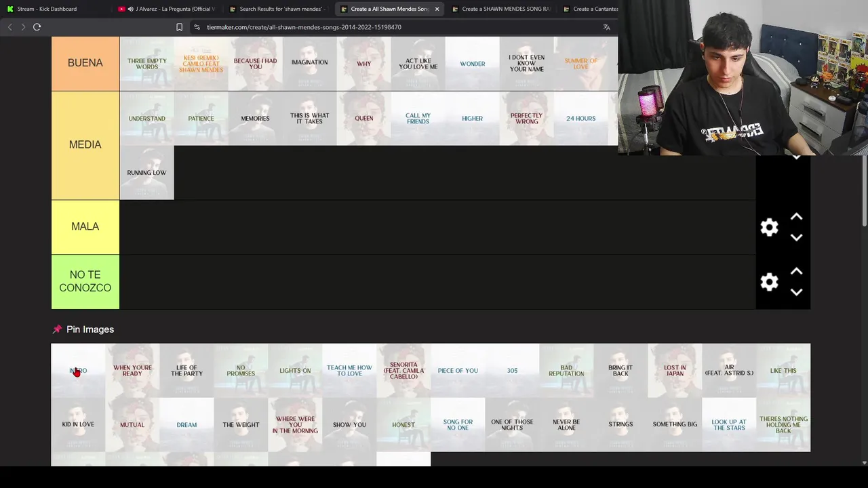Click the MEDIA tier label
The image size is (868, 488).
pos(85,145)
